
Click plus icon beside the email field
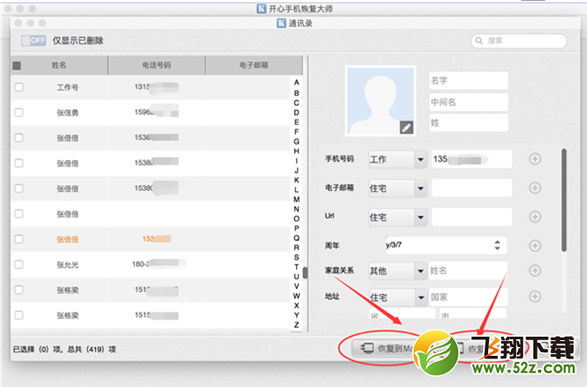[x=535, y=188]
